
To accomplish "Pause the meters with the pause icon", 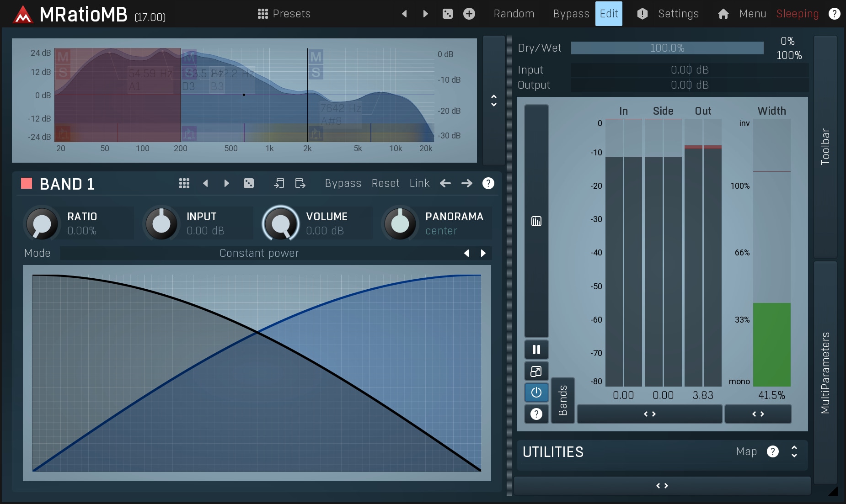I will [536, 350].
